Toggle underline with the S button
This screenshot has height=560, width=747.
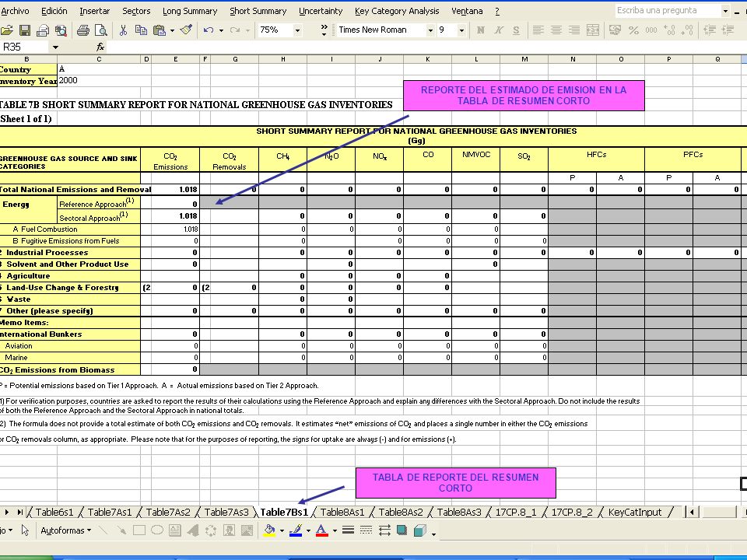(x=516, y=30)
